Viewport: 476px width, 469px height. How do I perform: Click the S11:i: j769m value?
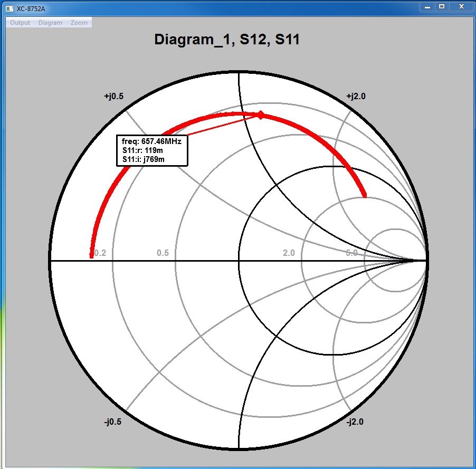point(144,159)
